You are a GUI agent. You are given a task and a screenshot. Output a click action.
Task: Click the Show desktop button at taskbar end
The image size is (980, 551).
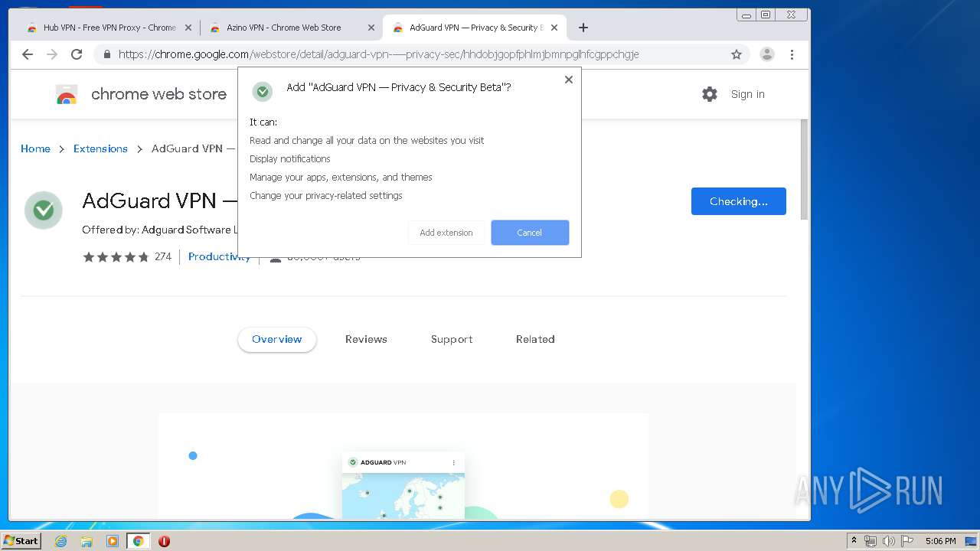point(972,541)
